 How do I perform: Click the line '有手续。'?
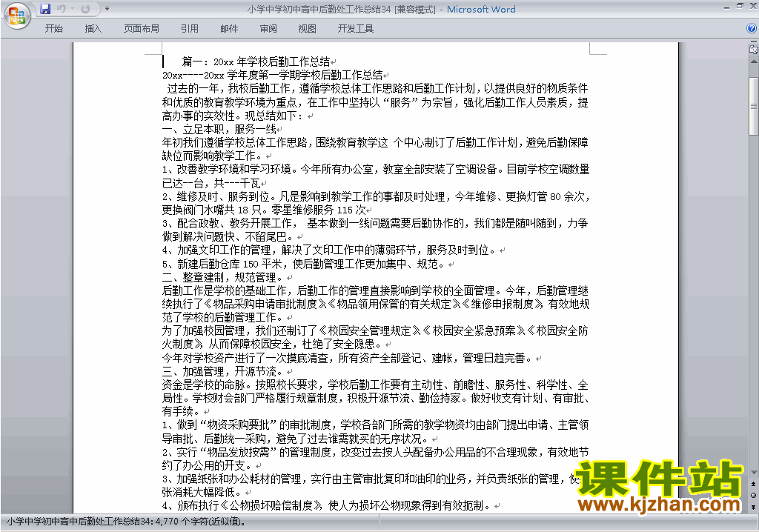[182, 411]
